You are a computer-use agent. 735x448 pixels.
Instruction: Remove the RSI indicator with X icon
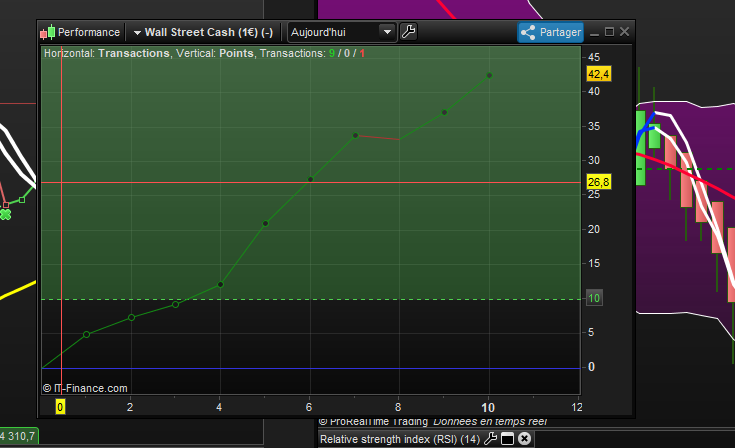click(x=525, y=439)
